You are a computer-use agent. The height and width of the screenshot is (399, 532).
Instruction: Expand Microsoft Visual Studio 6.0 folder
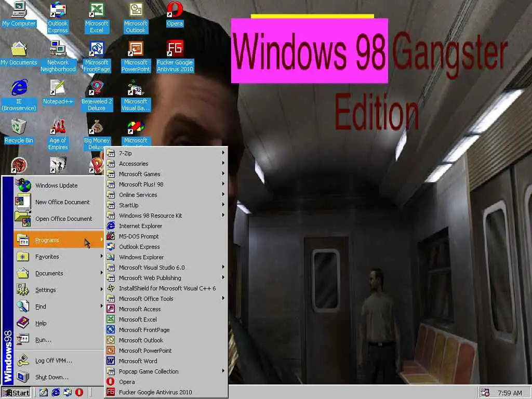166,268
